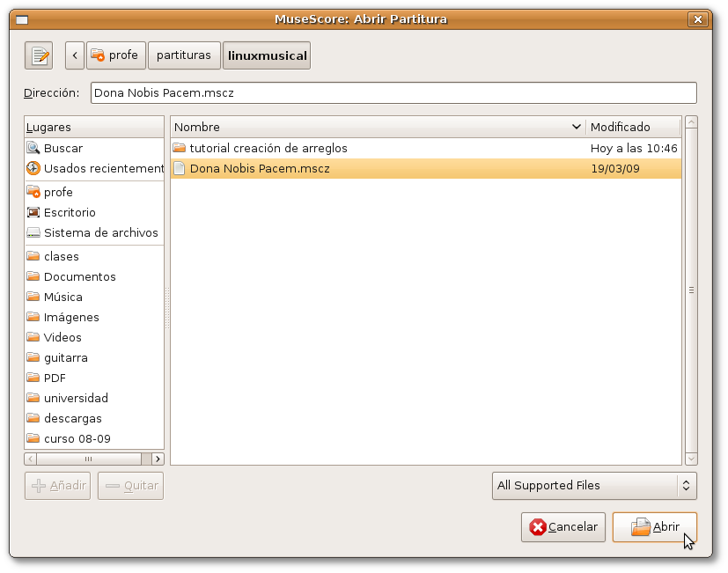This screenshot has height=573, width=728.
Task: Select Escritorio in places sidebar
Action: 95,213
